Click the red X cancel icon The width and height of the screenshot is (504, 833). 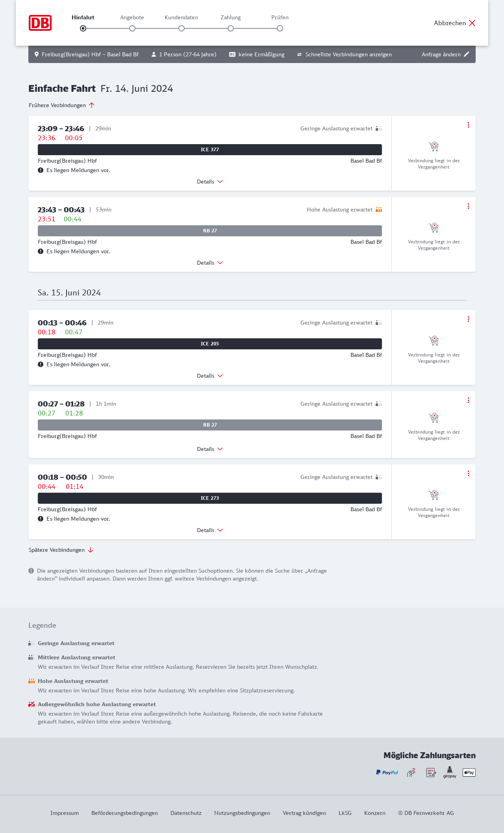click(x=472, y=23)
